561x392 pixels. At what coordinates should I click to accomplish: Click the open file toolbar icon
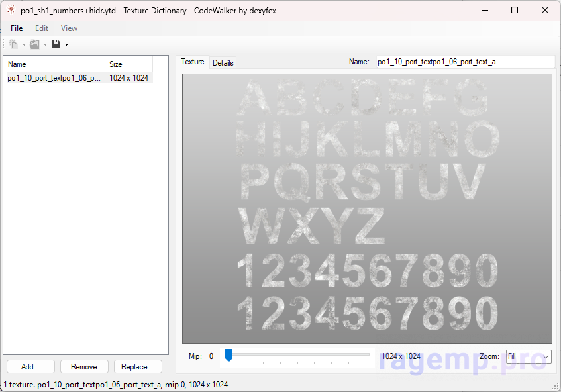[34, 44]
